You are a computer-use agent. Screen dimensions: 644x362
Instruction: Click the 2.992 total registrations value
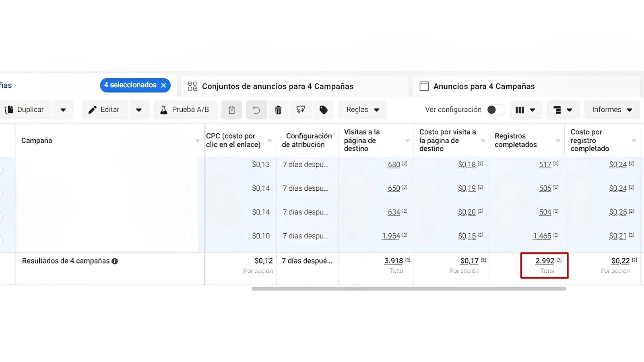pos(545,261)
